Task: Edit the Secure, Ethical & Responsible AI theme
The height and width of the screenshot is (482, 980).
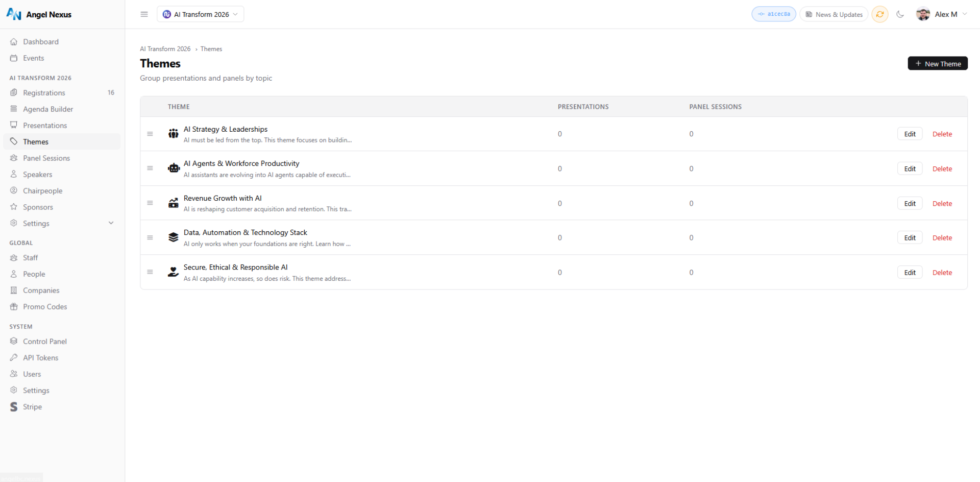Action: point(910,273)
